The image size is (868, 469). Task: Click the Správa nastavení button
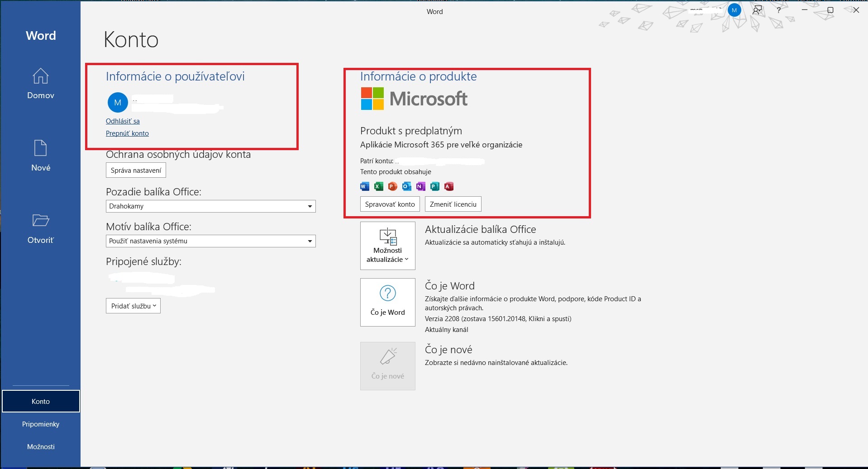pyautogui.click(x=136, y=171)
